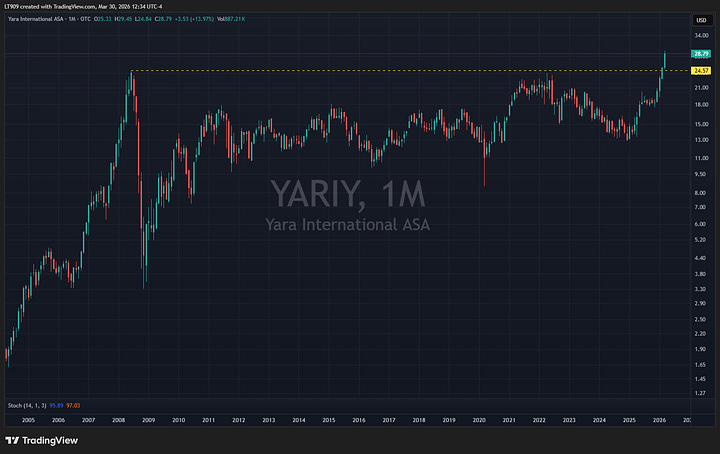Click the 18.00 price axis label

(x=701, y=105)
